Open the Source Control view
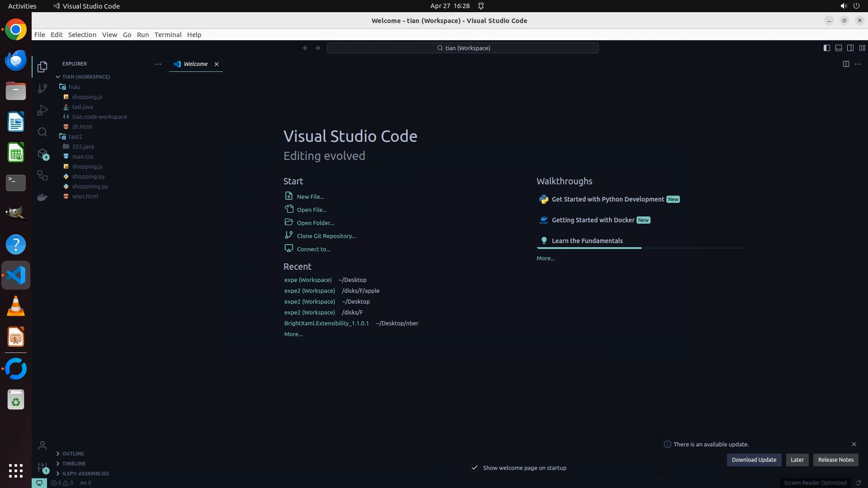Image resolution: width=868 pixels, height=488 pixels. tap(42, 89)
